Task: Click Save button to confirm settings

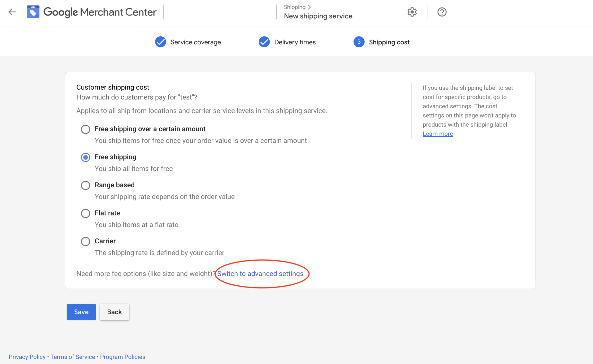Action: tap(81, 312)
